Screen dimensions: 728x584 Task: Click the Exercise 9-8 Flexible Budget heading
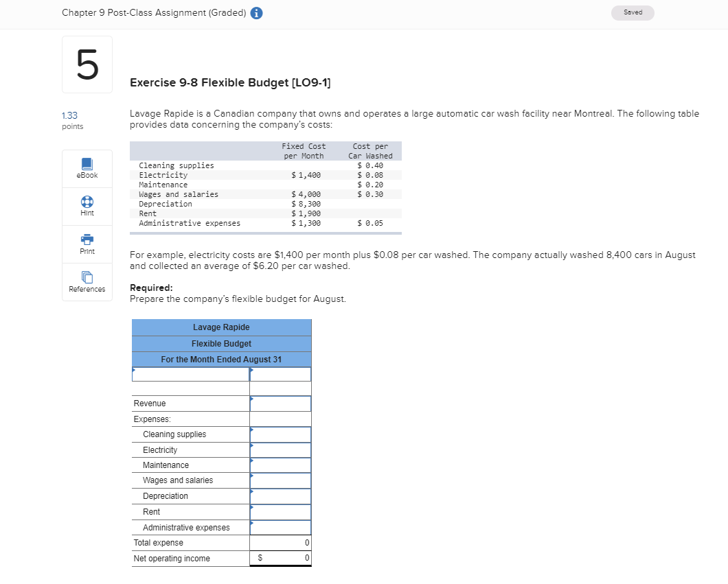tap(230, 82)
